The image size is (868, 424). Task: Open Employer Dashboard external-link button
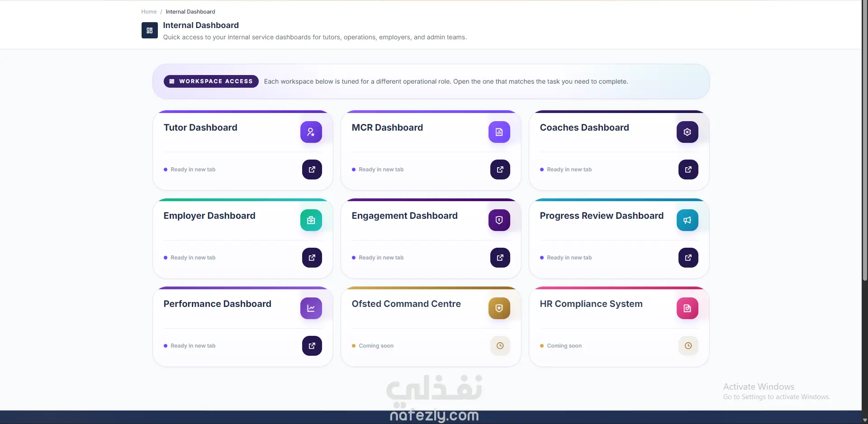[x=312, y=258]
